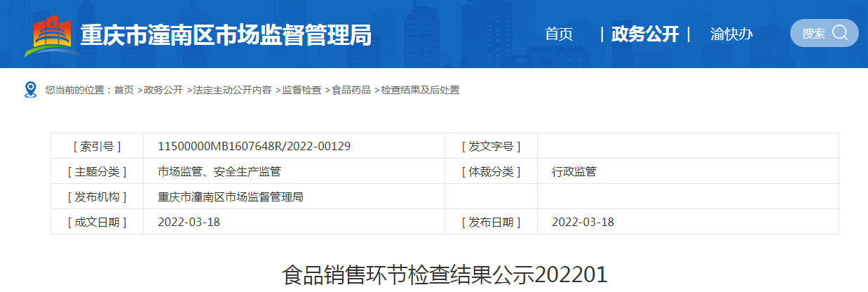
Task: Go to 政务公开 in the breadcrumb
Action: click(x=163, y=90)
